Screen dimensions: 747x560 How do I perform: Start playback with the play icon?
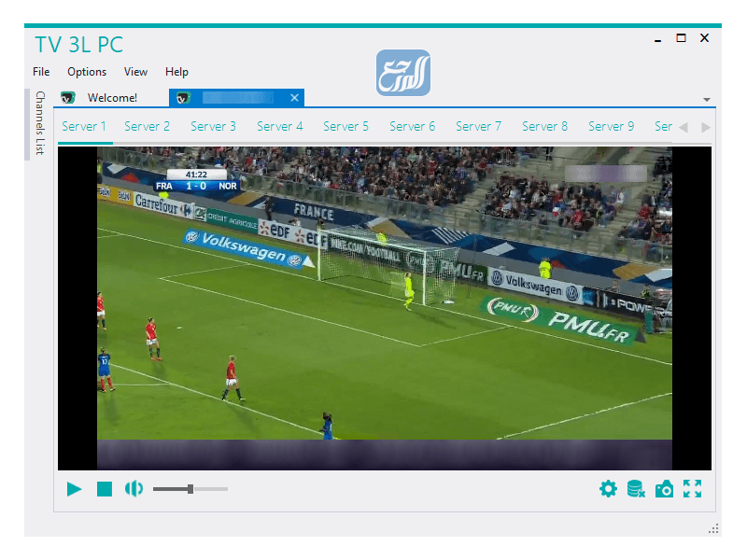tap(75, 488)
